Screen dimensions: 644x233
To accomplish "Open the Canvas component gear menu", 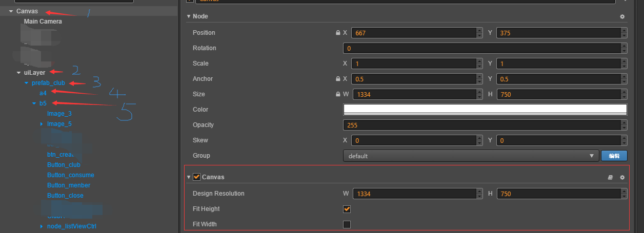I will click(622, 177).
